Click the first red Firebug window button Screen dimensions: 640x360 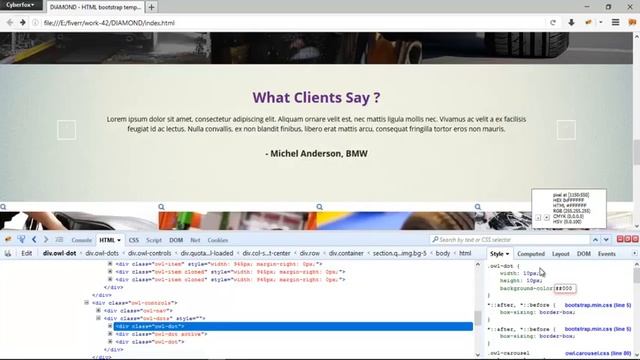tap(620, 239)
